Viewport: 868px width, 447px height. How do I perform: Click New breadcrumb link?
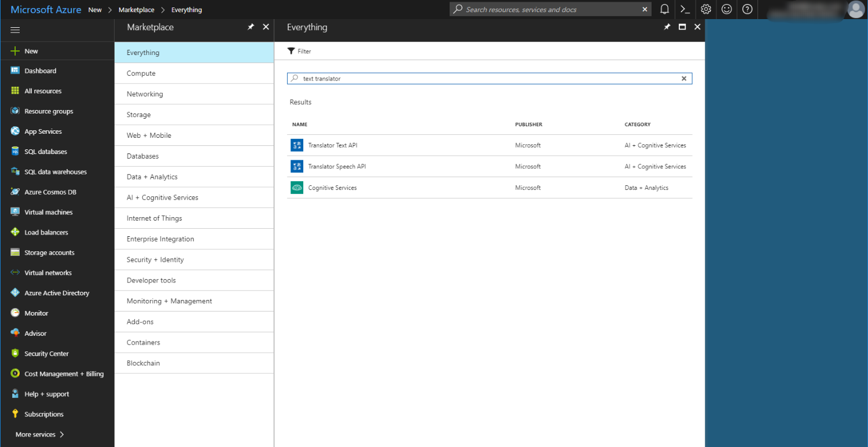click(x=95, y=10)
